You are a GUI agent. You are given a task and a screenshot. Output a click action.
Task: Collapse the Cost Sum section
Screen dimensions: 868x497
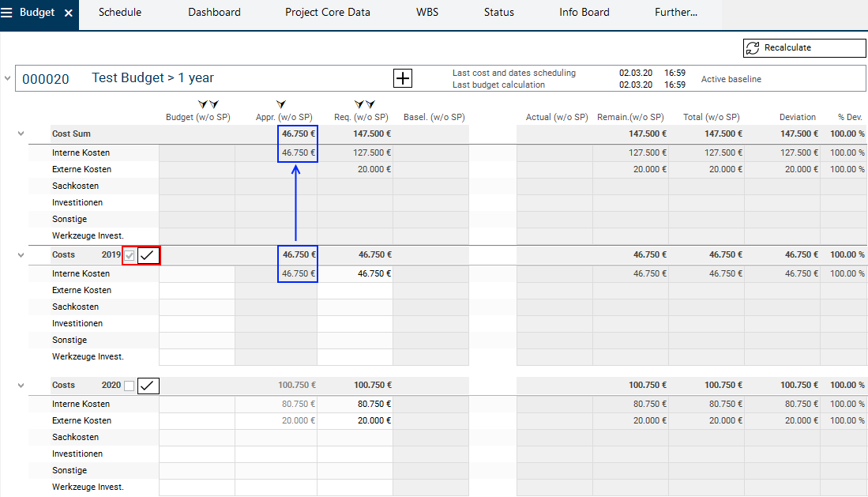[x=21, y=134]
